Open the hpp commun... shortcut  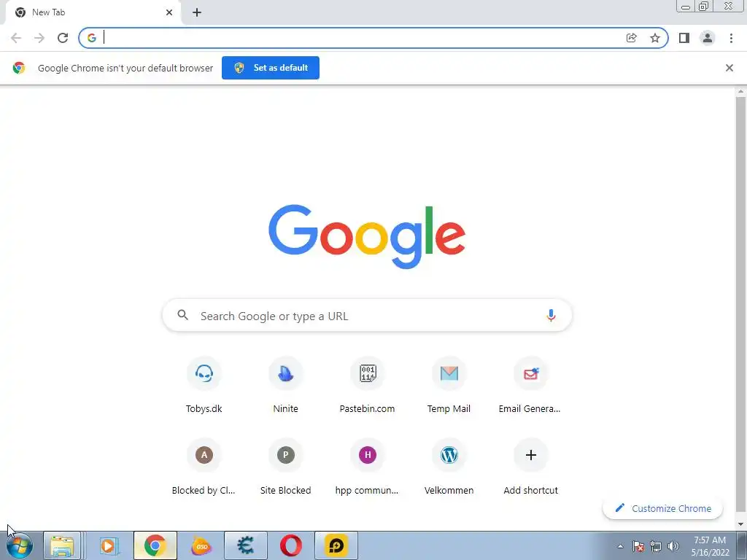tap(368, 467)
